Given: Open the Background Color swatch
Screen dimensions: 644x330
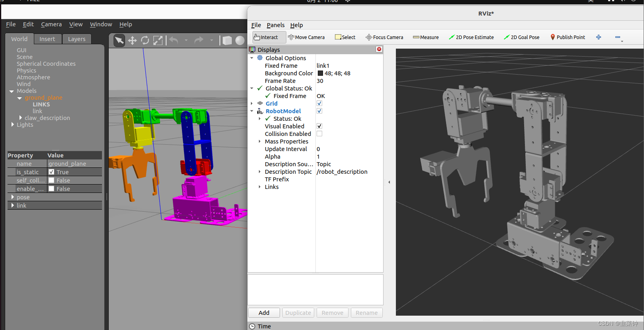Looking at the screenshot, I should pyautogui.click(x=320, y=73).
